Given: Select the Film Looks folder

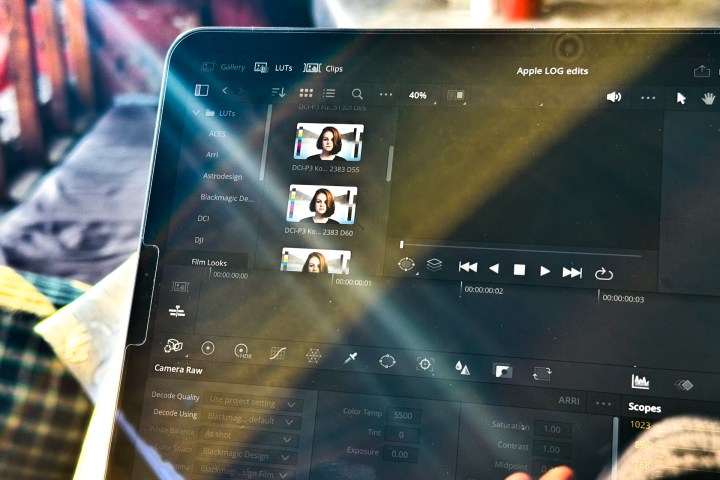Looking at the screenshot, I should [209, 263].
